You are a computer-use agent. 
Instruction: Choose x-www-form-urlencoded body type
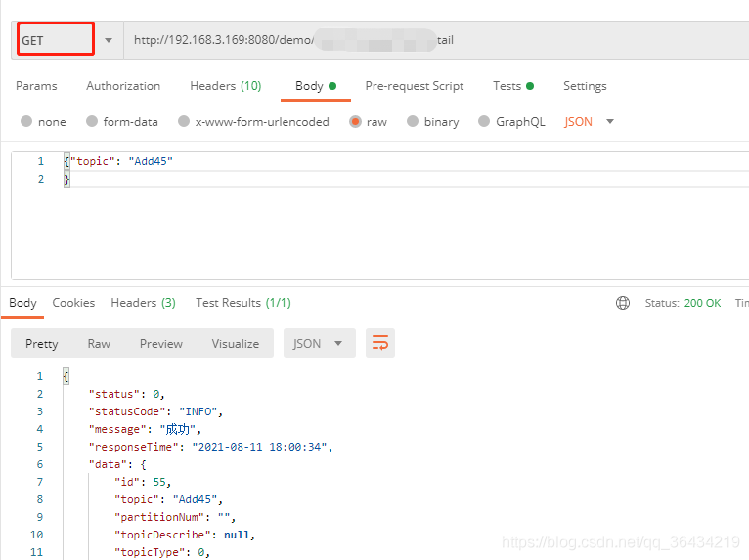[253, 122]
